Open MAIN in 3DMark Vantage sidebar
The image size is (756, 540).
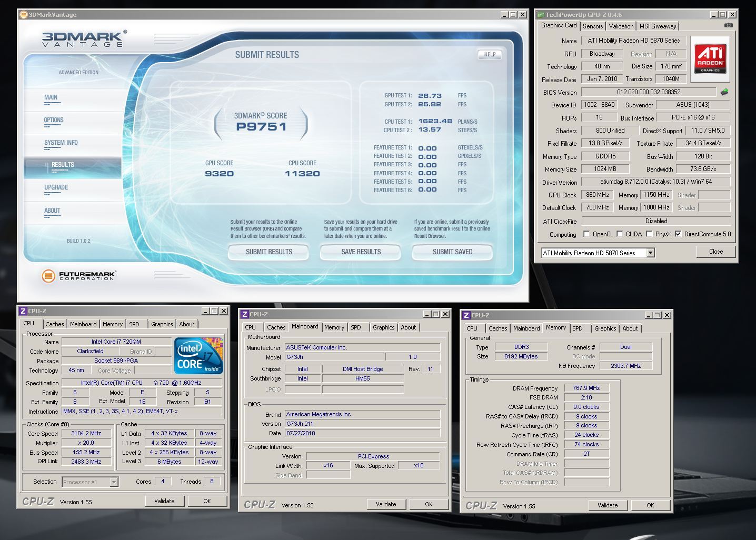pos(51,97)
